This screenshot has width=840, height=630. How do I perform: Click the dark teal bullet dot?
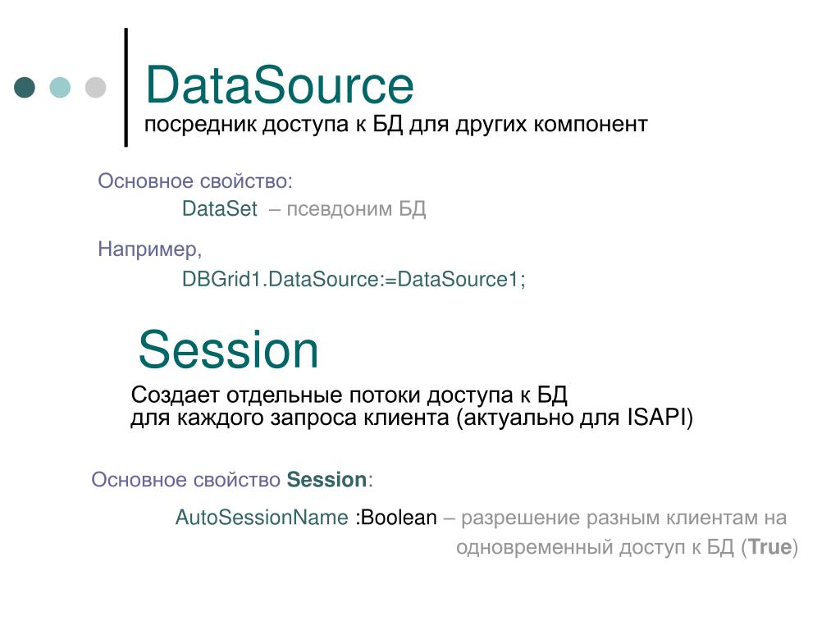[25, 87]
